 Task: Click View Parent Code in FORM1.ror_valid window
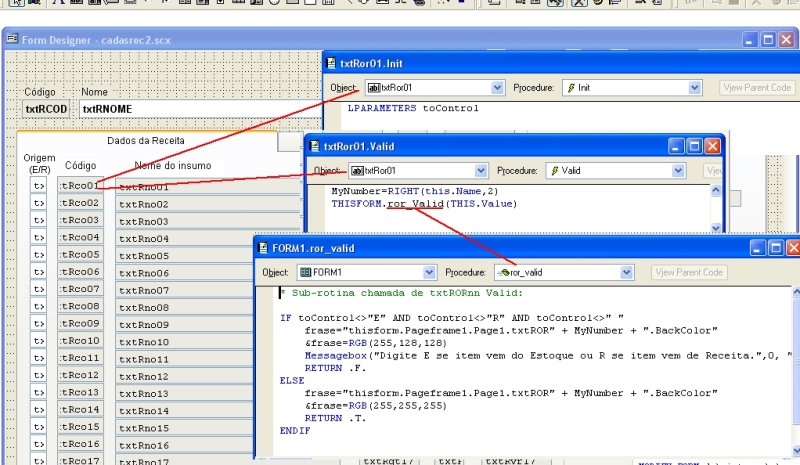(x=689, y=273)
